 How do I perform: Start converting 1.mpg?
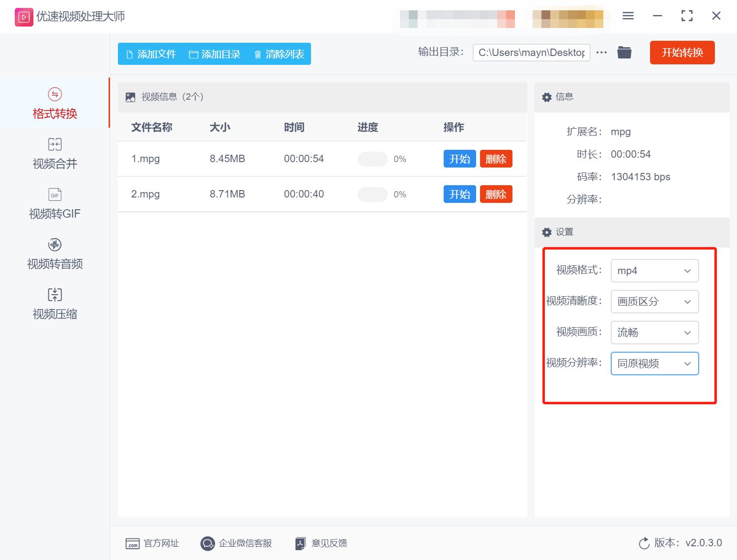click(x=459, y=159)
